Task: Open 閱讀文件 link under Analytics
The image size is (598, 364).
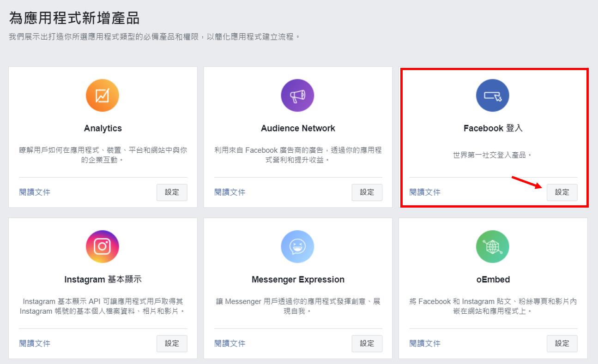Action: coord(35,192)
